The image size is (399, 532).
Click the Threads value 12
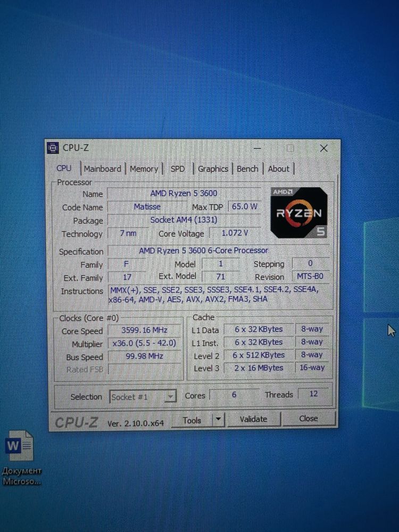(313, 394)
